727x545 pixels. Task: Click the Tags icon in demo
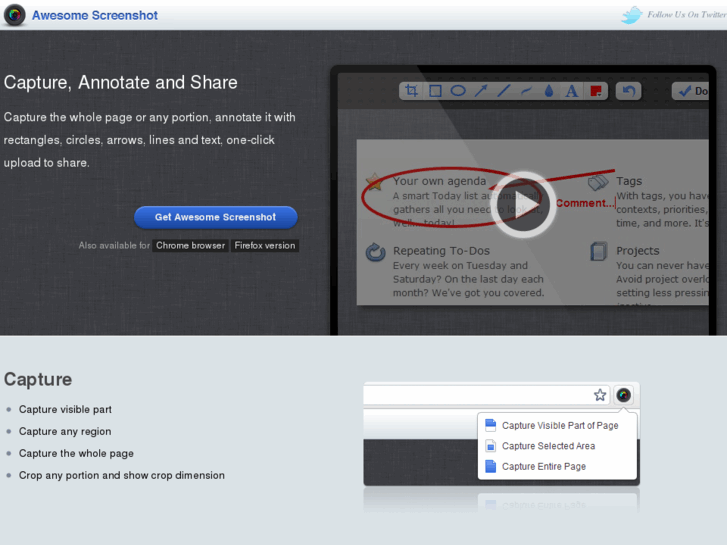[x=598, y=182]
